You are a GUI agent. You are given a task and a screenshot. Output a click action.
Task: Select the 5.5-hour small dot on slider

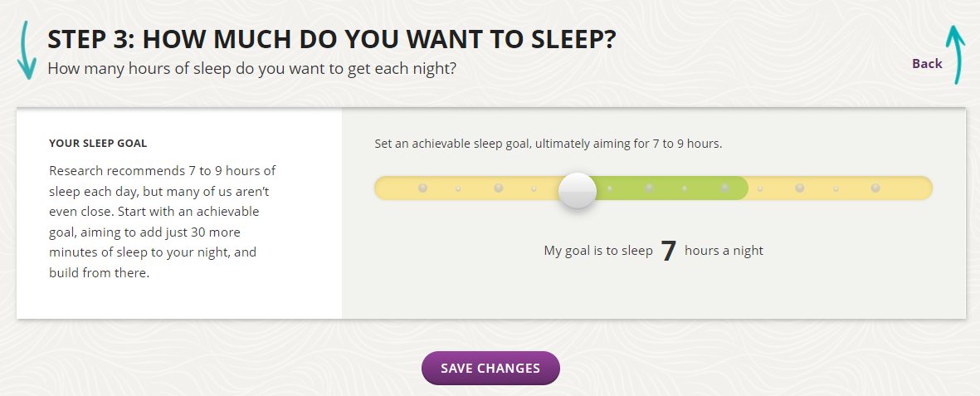[x=458, y=188]
